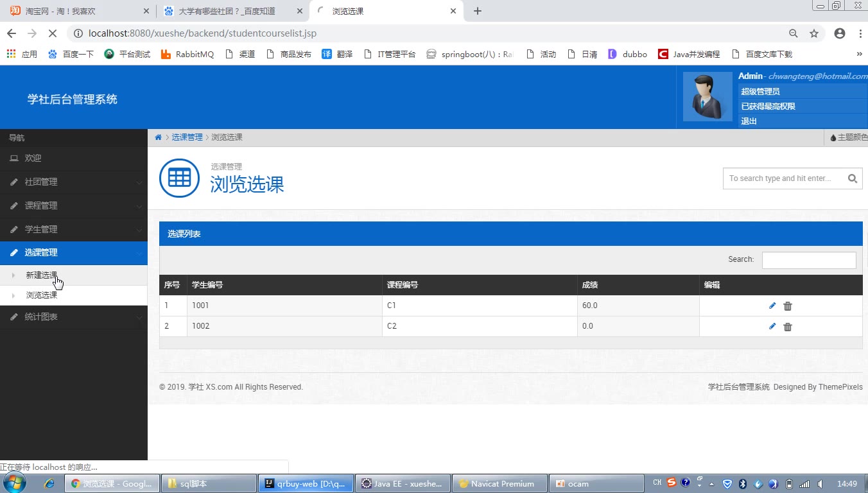Open 翻译 bookmark
Screen dimensions: 868x493
337,55
